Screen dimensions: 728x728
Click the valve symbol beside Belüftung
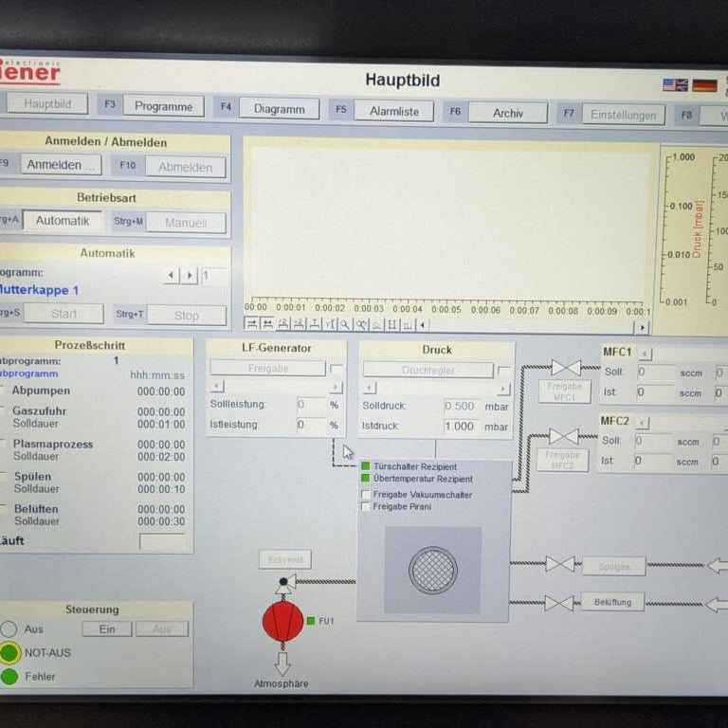559,603
